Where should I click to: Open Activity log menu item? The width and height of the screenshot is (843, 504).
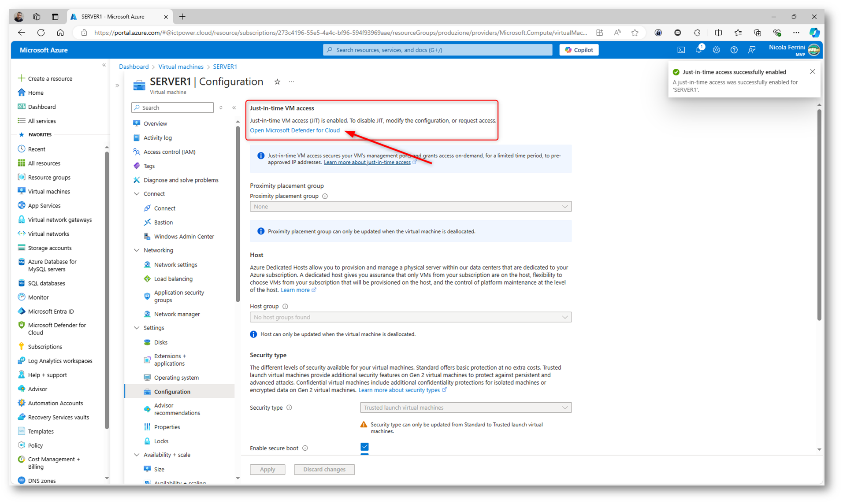click(x=157, y=138)
